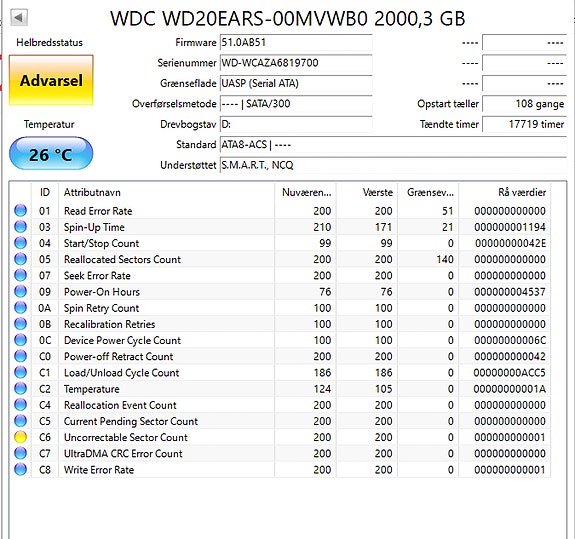Click the blue orb for Load/Unload Cycle Count
This screenshot has width=575, height=539.
click(21, 373)
